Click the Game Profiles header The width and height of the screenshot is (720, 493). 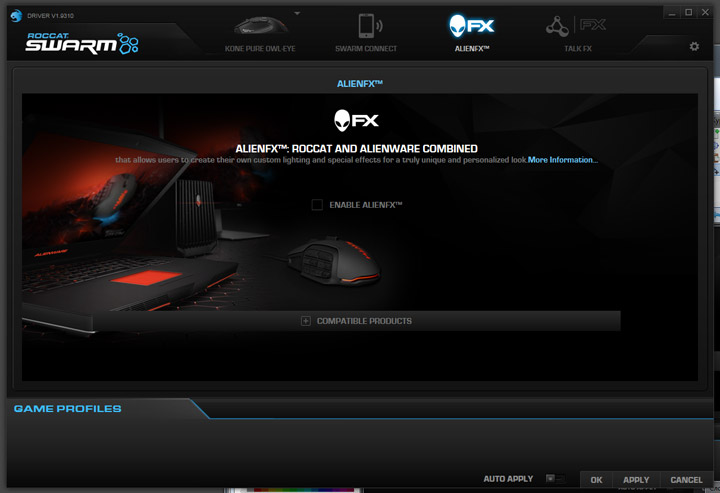[x=68, y=409]
